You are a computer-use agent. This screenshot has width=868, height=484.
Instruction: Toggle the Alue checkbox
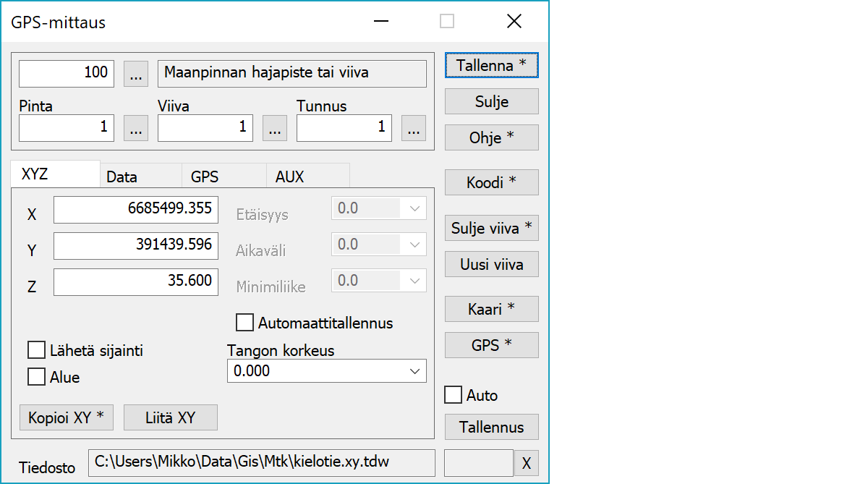pyautogui.click(x=36, y=377)
